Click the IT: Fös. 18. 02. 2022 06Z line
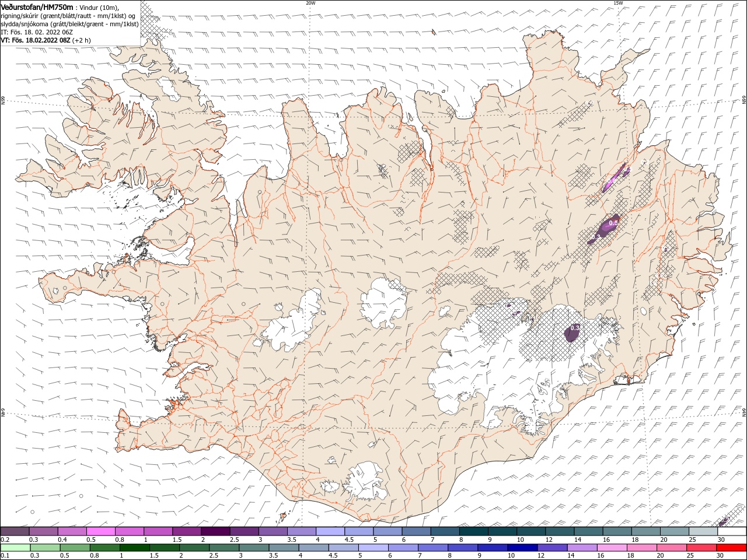This screenshot has width=747, height=560. click(x=37, y=32)
